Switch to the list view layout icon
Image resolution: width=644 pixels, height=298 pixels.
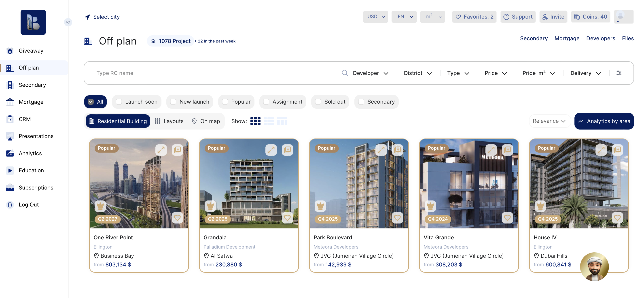269,121
